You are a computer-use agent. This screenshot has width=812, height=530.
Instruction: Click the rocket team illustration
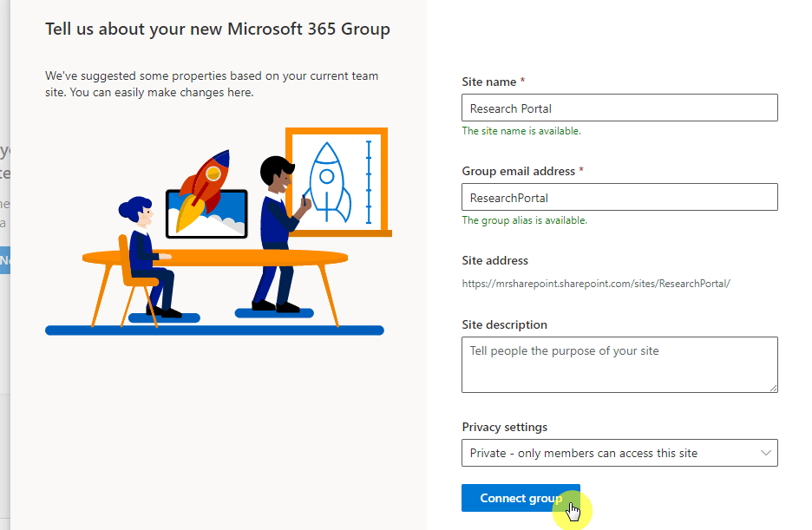tap(218, 232)
